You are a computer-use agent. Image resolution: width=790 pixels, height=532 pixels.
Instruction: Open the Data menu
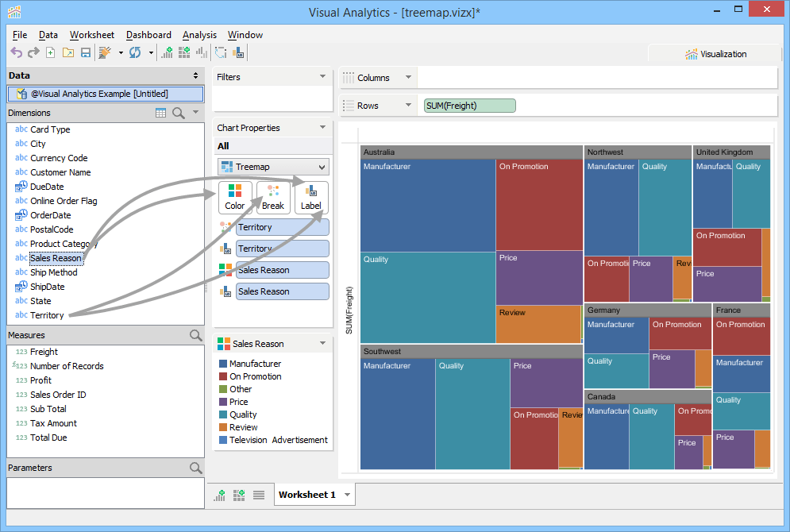click(48, 35)
